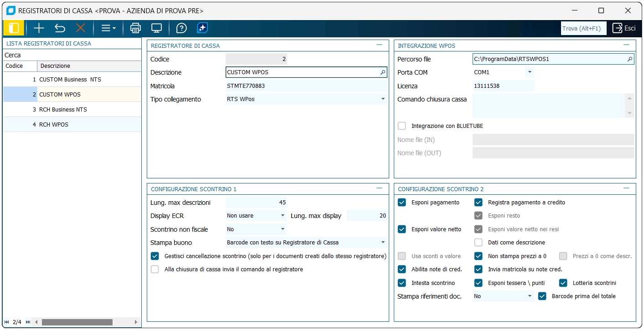Expand the Porta COM dropdown
644x330 pixels.
tap(529, 72)
